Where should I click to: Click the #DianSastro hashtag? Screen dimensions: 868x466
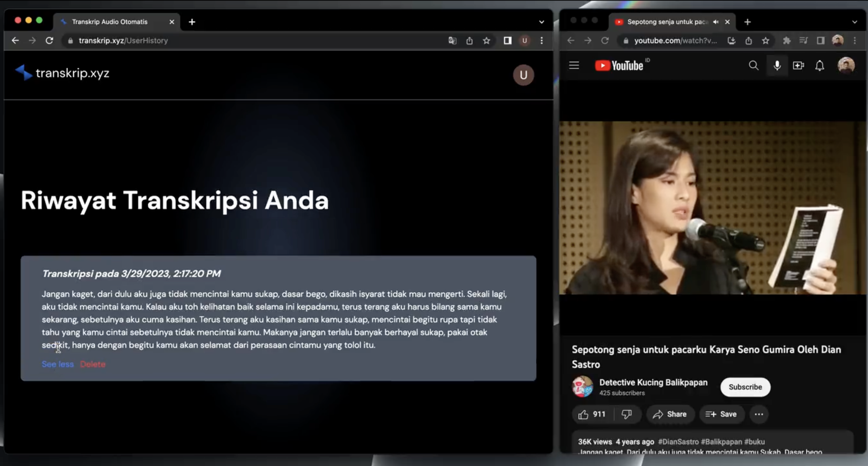678,442
